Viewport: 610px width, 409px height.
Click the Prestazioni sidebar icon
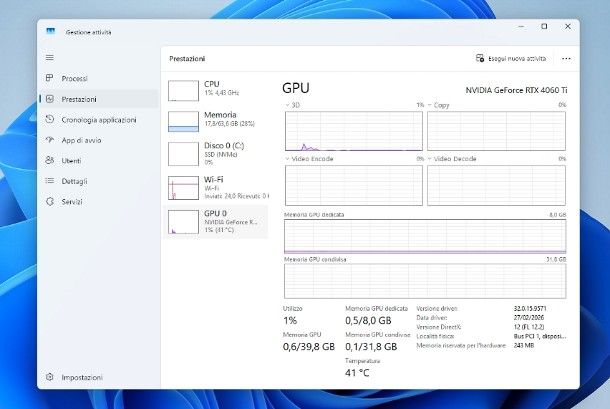(x=50, y=99)
